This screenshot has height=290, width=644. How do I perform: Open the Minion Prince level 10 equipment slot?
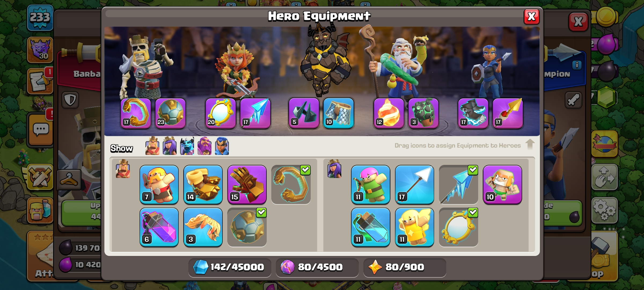[338, 113]
